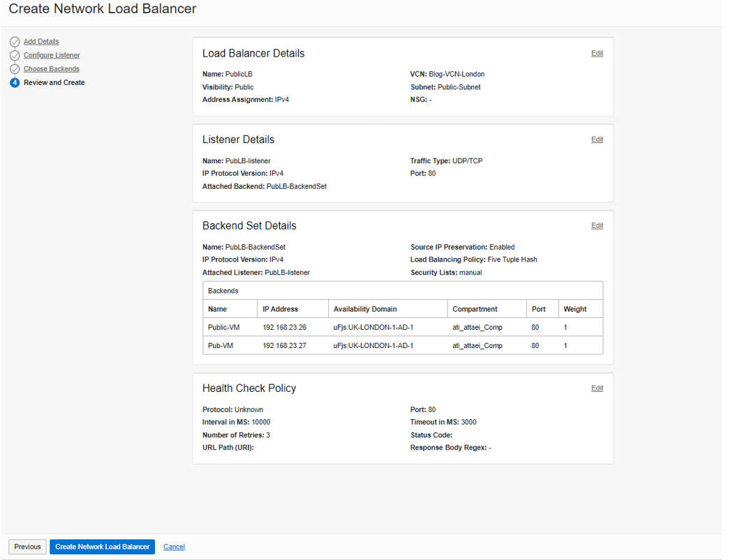Select the Public-VM backend row

pyautogui.click(x=403, y=327)
